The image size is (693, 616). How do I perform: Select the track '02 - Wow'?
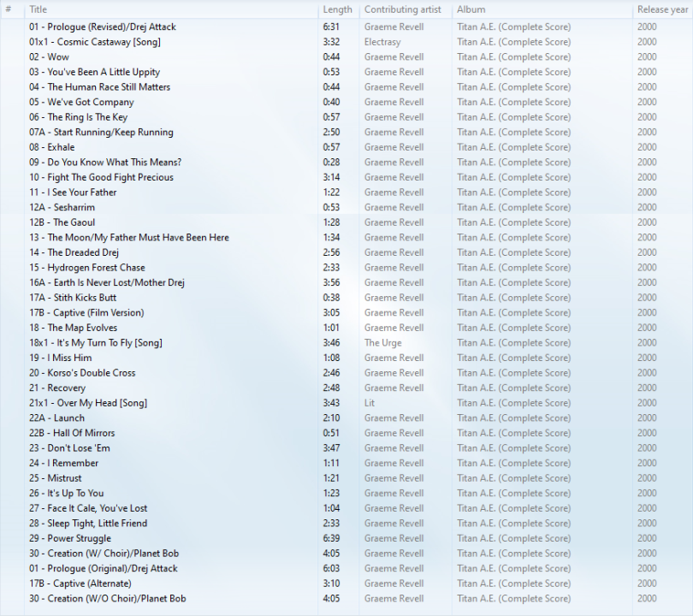(49, 57)
